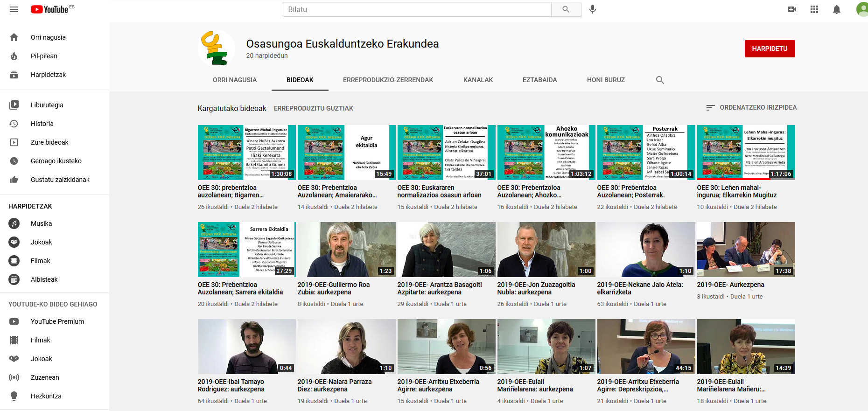This screenshot has width=868, height=411.
Task: Open Depreskripzioa 44:15 video thumbnail
Action: (x=646, y=347)
